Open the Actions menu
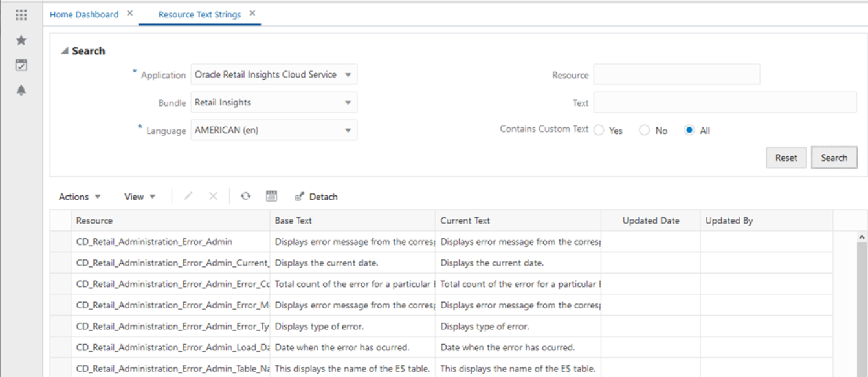Viewport: 868px width, 377px height. coord(80,197)
